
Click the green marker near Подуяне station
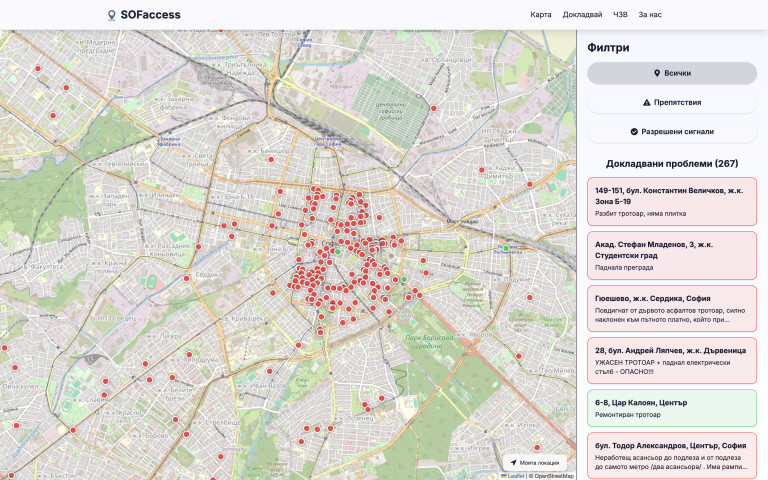pos(506,248)
